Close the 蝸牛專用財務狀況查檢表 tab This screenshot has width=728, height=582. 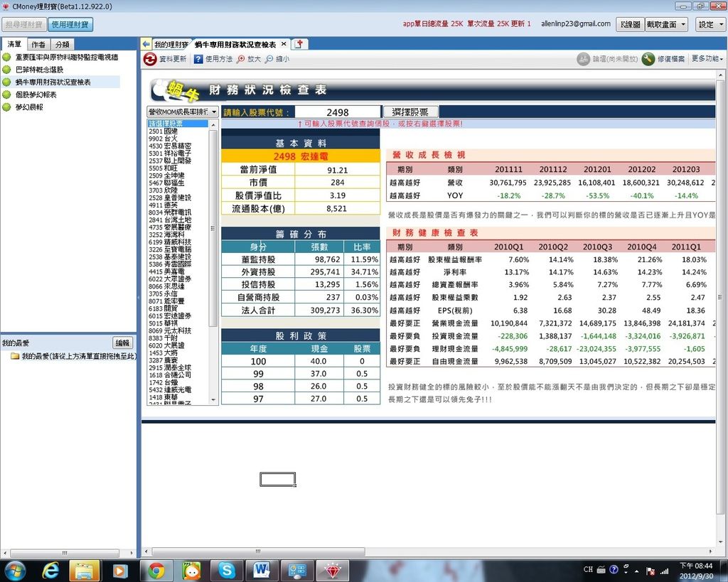[x=284, y=44]
